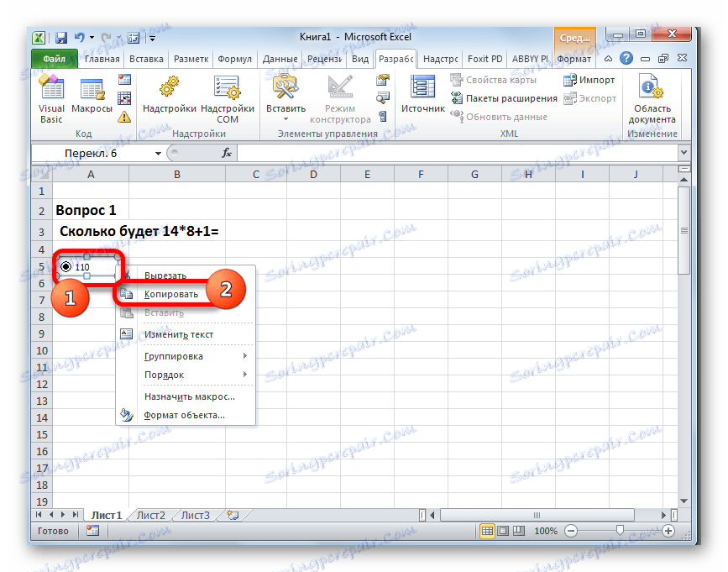Click the Insert controls toolbox icon
Image resolution: width=728 pixels, height=572 pixels.
point(285,87)
